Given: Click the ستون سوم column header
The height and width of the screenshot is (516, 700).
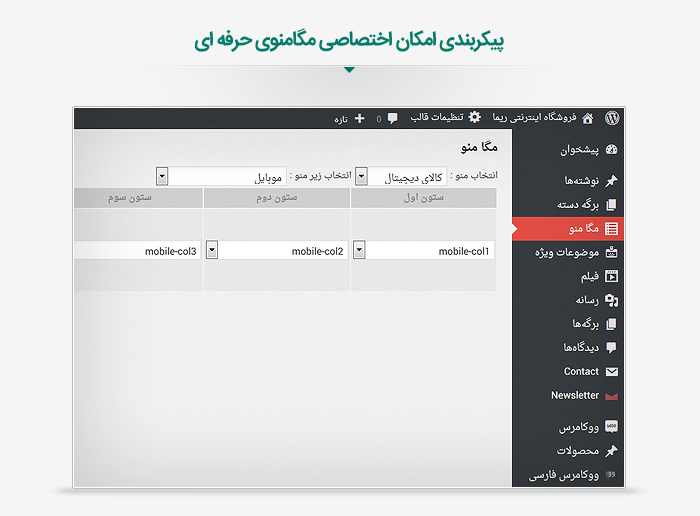Looking at the screenshot, I should 138,198.
